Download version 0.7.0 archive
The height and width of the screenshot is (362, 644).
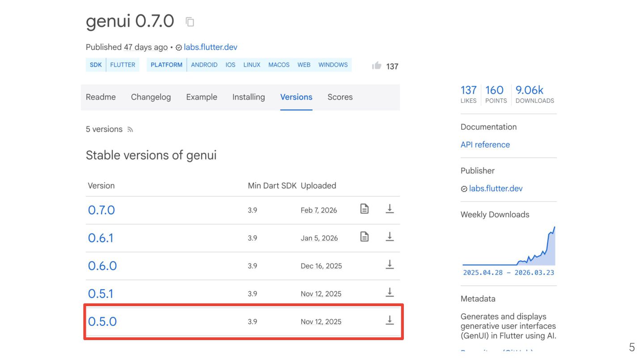(390, 209)
